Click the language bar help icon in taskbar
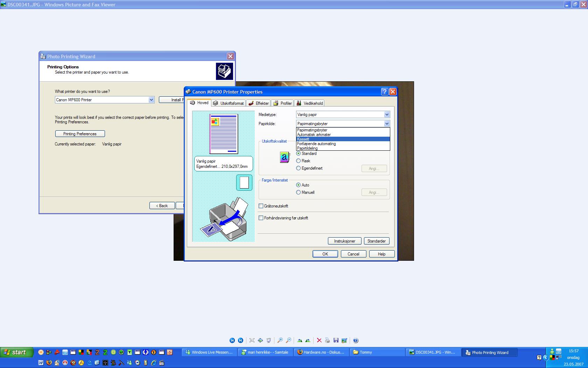Viewport: 588px width, 368px height. pyautogui.click(x=539, y=357)
